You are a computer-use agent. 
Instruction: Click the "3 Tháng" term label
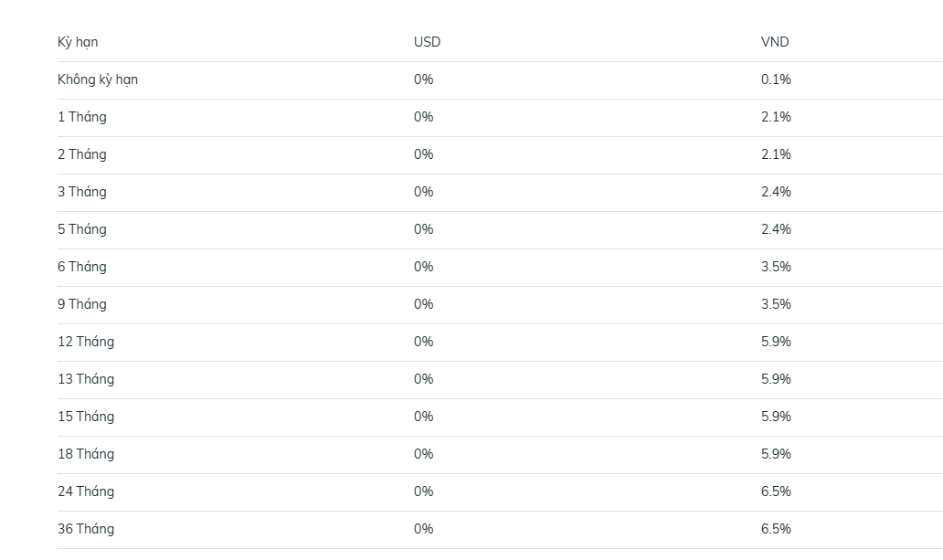(82, 193)
